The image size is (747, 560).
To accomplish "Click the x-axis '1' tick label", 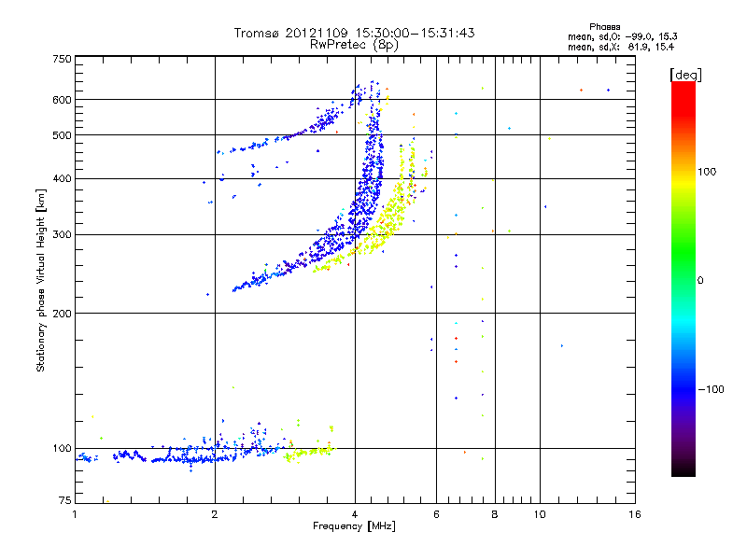I will pyautogui.click(x=75, y=514).
